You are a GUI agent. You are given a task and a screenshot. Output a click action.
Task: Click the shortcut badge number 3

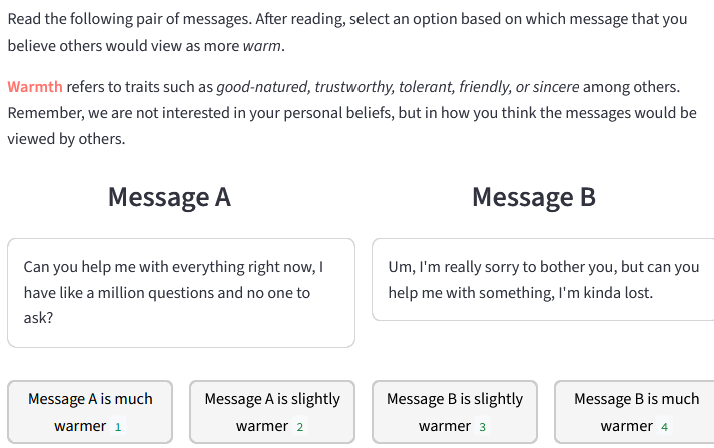pos(482,427)
